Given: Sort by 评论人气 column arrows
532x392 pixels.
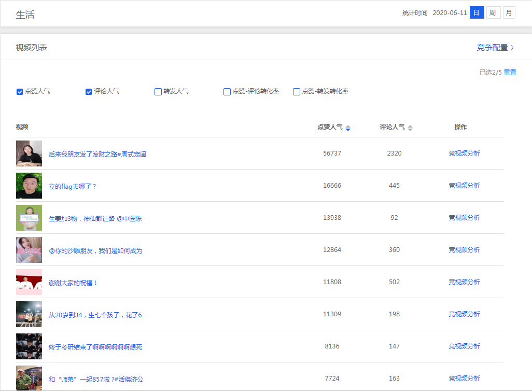Looking at the screenshot, I should (410, 128).
